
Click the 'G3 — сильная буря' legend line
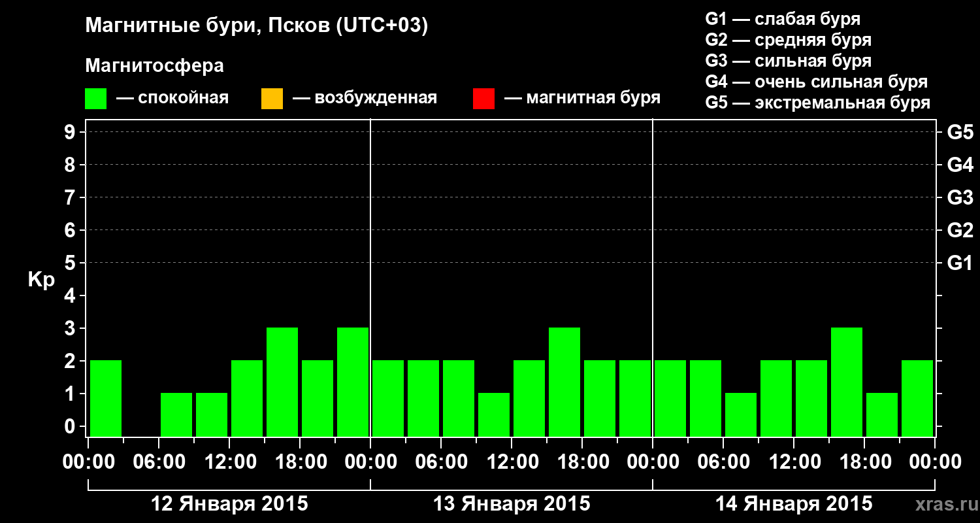[x=789, y=61]
